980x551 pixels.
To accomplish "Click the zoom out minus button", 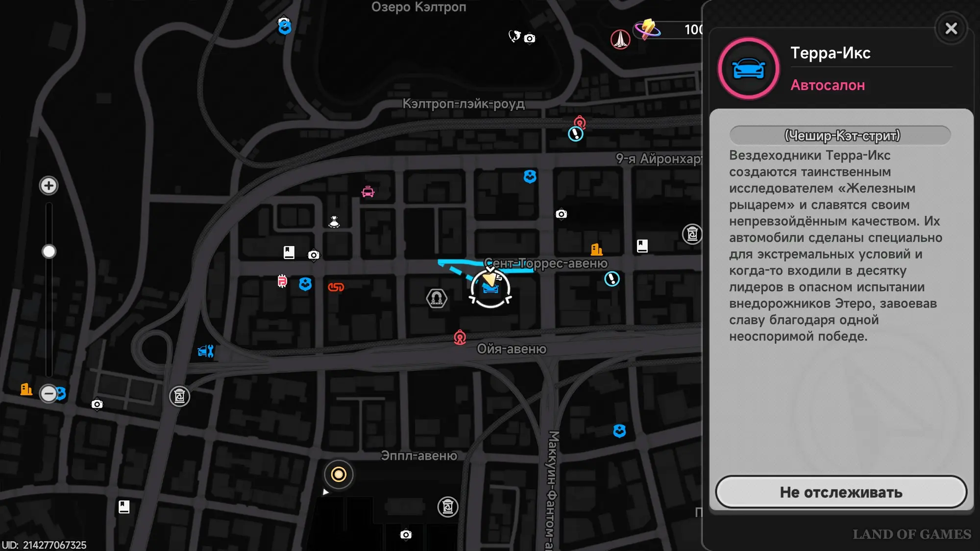I will (49, 393).
